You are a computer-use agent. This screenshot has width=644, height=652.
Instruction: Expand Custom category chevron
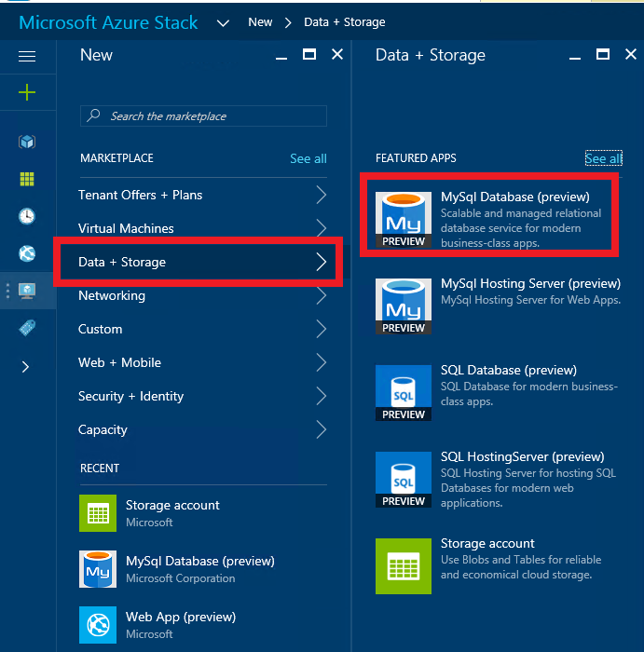(x=322, y=329)
